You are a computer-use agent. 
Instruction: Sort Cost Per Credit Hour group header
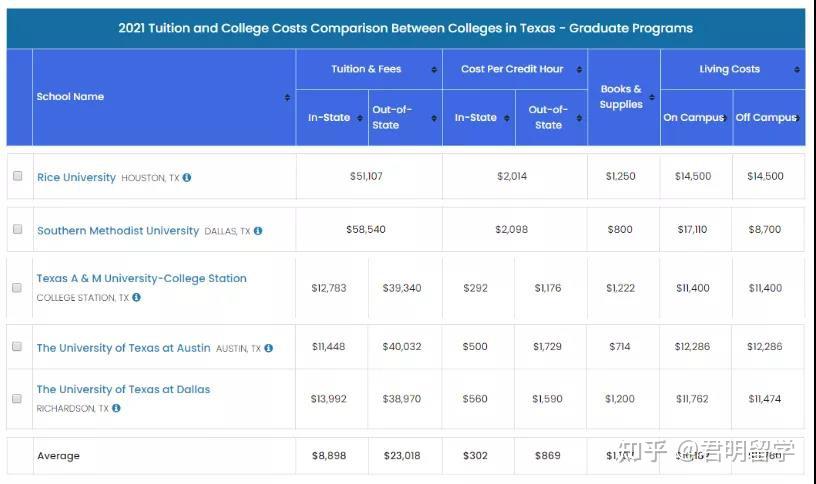[x=580, y=70]
